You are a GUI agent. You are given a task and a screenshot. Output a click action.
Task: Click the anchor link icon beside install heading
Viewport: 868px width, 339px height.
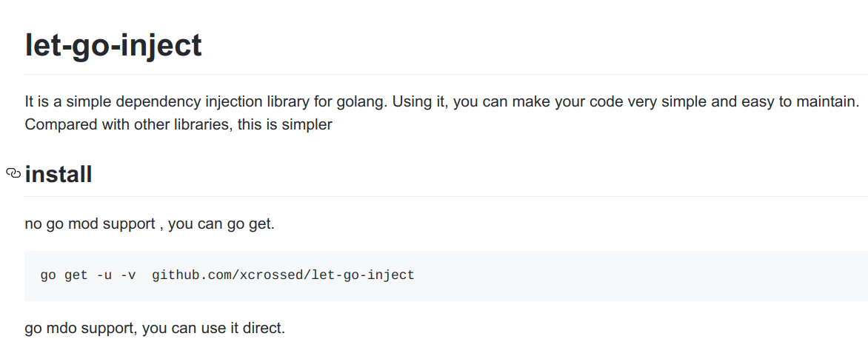13,174
